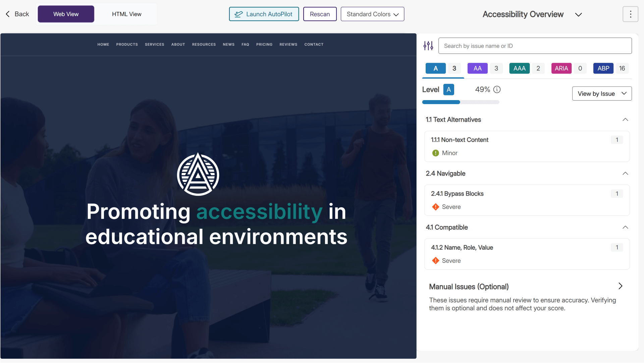Select the AAA level tab
Viewport: 644px width, 363px height.
coord(519,69)
